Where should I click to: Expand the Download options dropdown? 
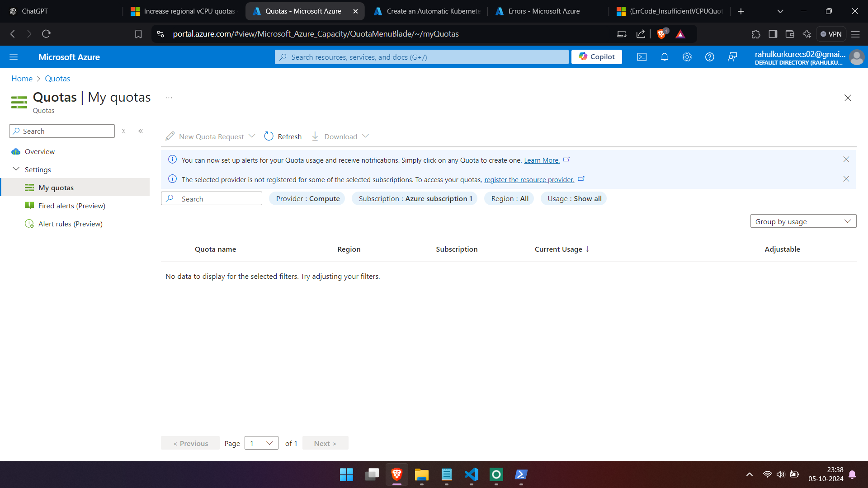366,136
